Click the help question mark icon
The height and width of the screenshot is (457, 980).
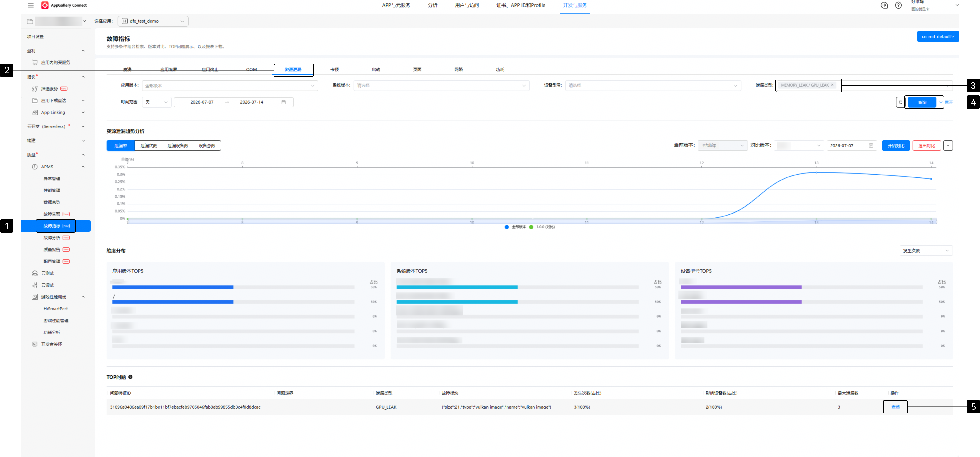click(x=898, y=5)
